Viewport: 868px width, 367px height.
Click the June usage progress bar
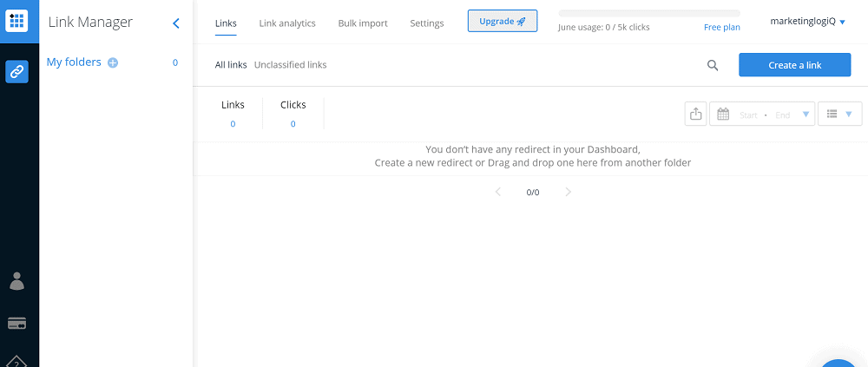click(649, 13)
